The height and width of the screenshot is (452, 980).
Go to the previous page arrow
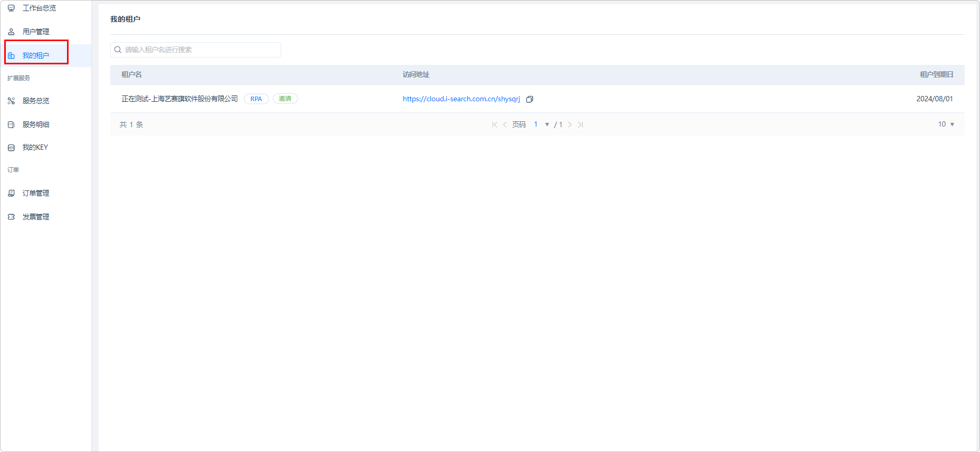pyautogui.click(x=505, y=124)
